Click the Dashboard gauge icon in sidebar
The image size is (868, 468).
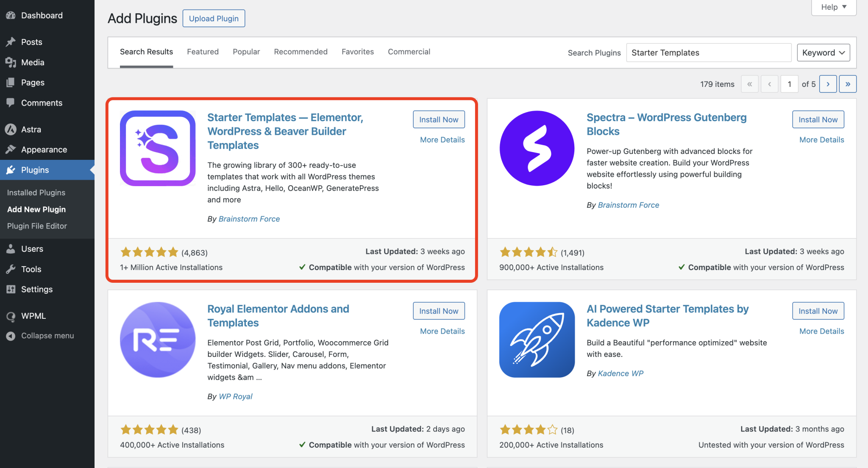(11, 16)
